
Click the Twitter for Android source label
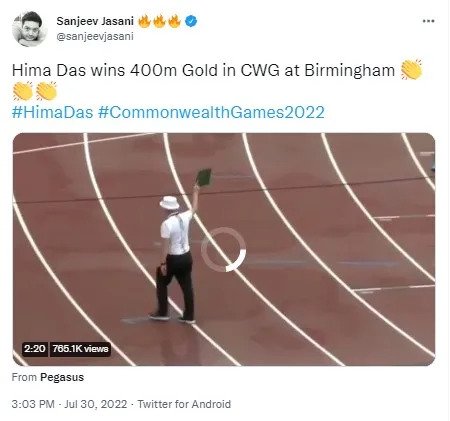[x=184, y=404]
